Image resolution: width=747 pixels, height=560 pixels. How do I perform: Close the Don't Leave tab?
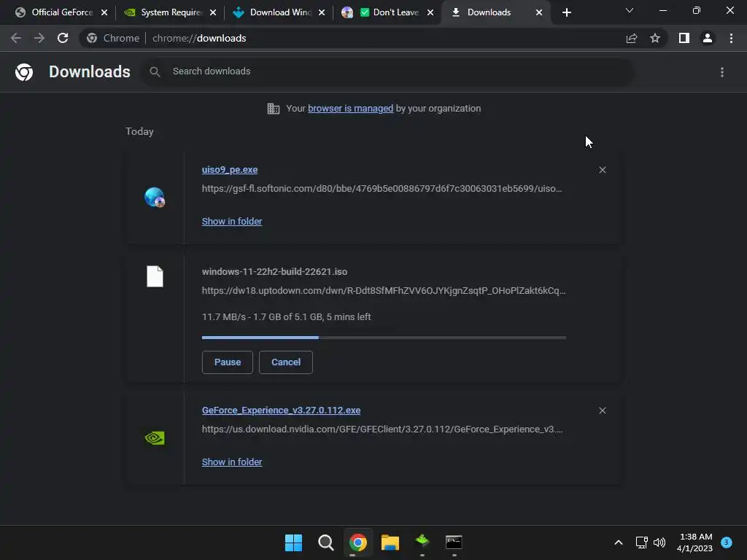(430, 12)
